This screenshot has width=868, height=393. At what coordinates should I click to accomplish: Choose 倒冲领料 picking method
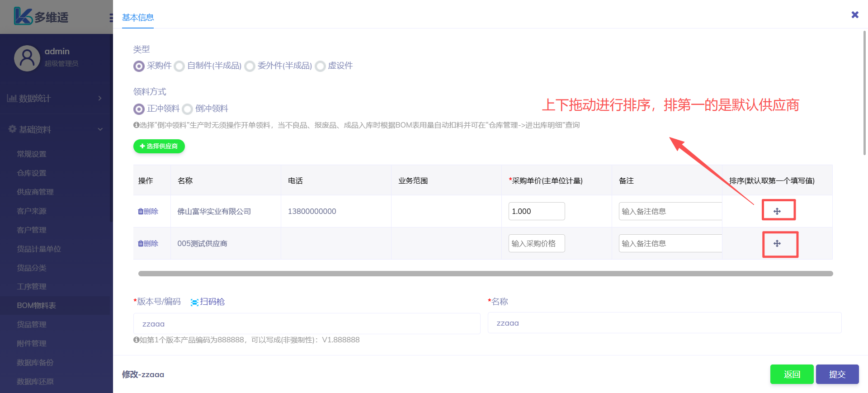coord(188,109)
